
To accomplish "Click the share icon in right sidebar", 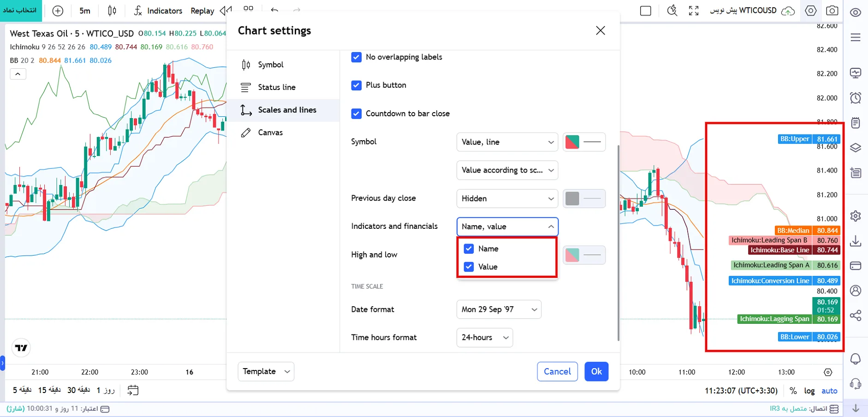I will click(x=856, y=316).
